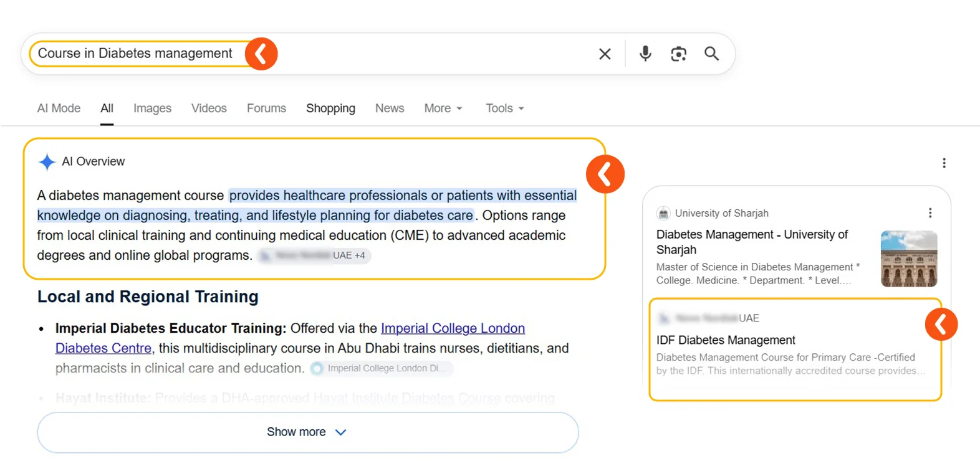This screenshot has height=471, width=980.
Task: Switch to the AI Mode tab
Action: click(x=59, y=108)
